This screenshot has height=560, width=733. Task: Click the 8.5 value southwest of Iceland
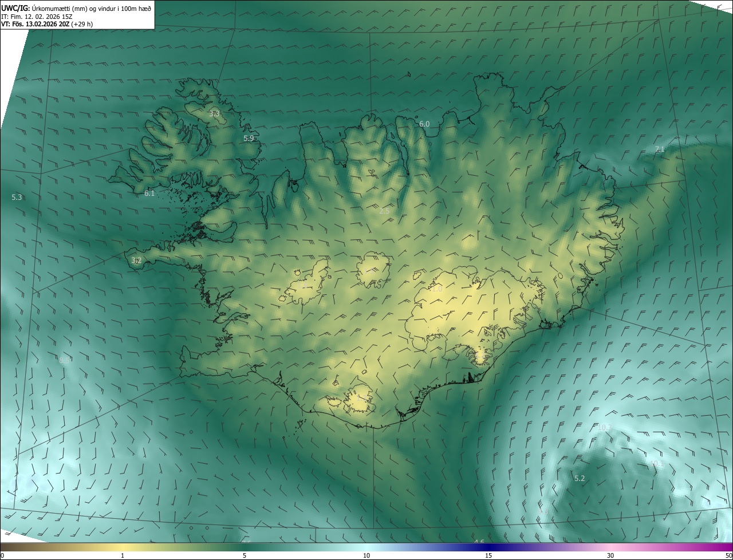pyautogui.click(x=64, y=360)
